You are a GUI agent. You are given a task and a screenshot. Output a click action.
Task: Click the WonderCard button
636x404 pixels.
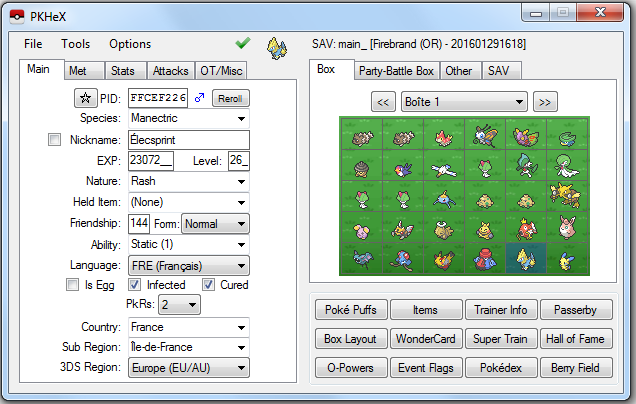(x=426, y=339)
